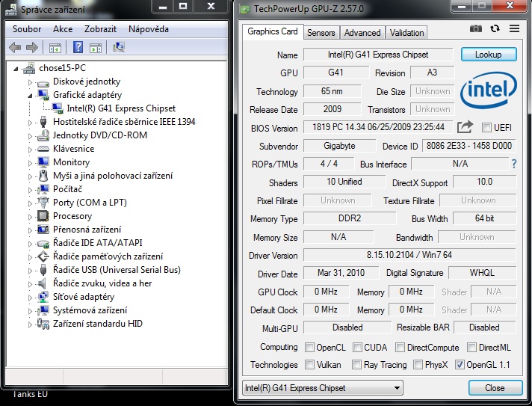Expand the Přenosná zařízení node
This screenshot has width=532, height=406.
[x=30, y=230]
